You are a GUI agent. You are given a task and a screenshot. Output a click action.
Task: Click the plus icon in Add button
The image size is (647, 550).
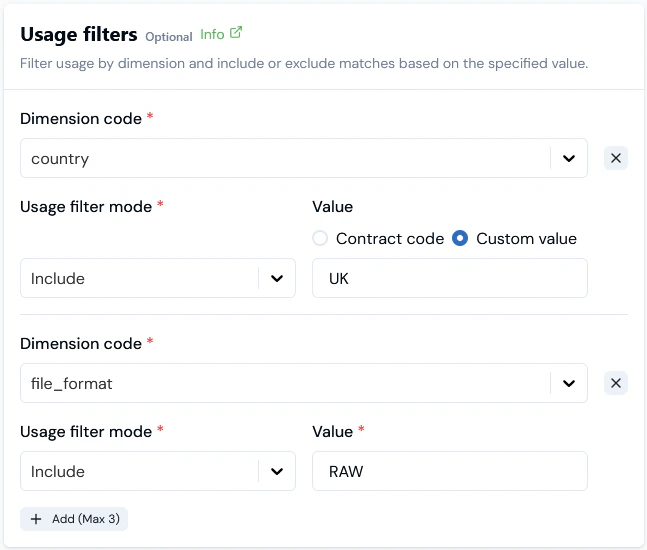click(x=36, y=519)
